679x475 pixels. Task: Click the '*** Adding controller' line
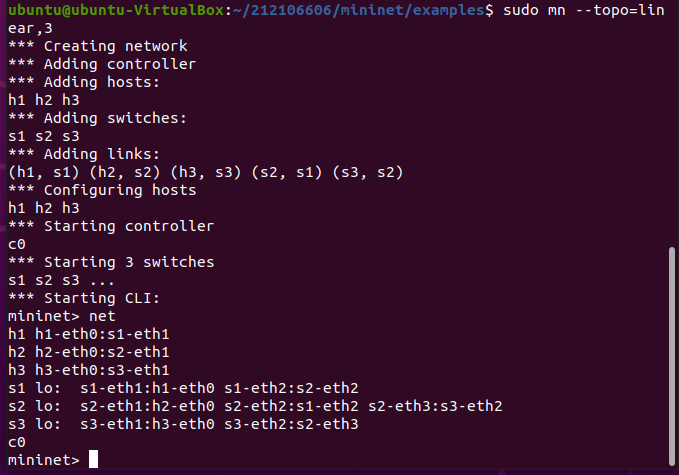tap(102, 64)
